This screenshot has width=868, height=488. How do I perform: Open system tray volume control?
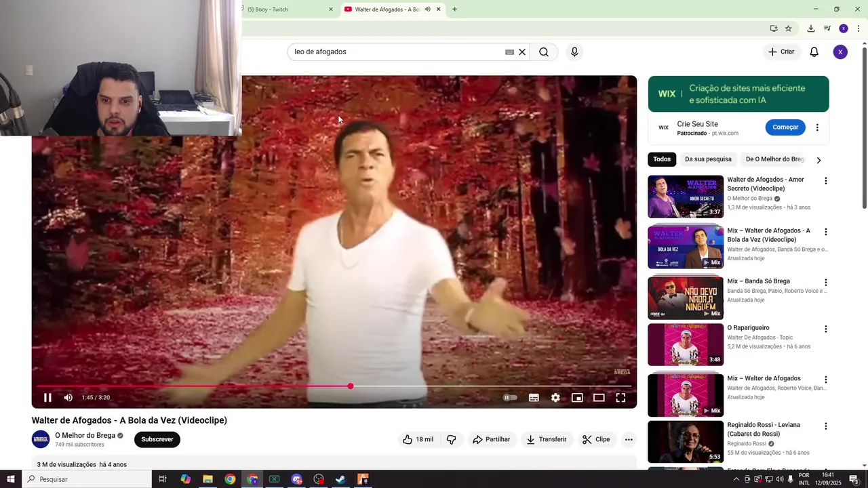(x=779, y=479)
